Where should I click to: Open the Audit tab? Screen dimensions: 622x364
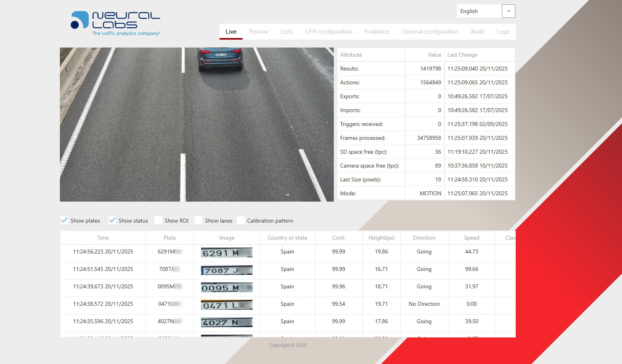coord(477,32)
